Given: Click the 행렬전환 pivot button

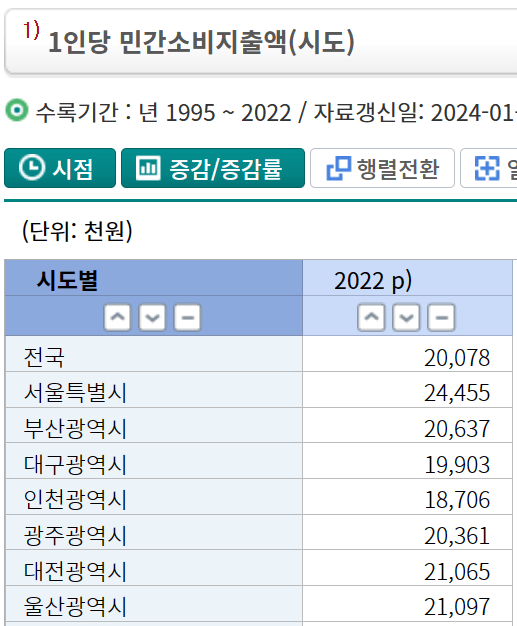Looking at the screenshot, I should pos(382,168).
